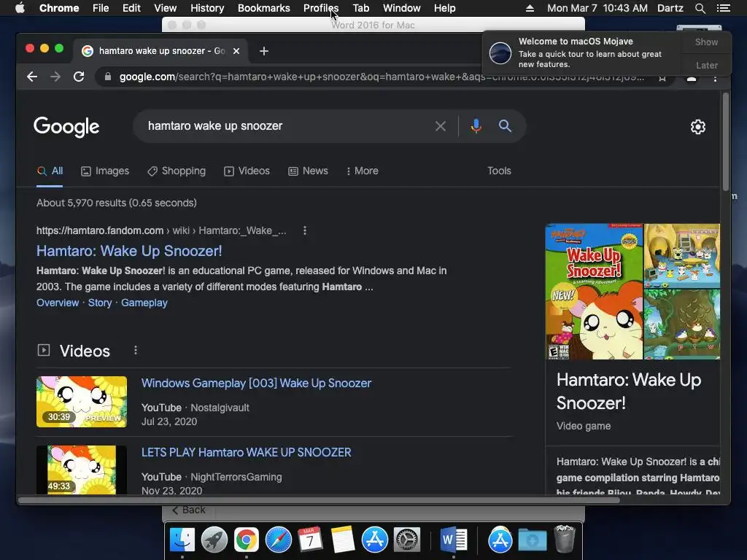The image size is (747, 560).
Task: Open the Downloads folder in the Dock
Action: click(532, 540)
